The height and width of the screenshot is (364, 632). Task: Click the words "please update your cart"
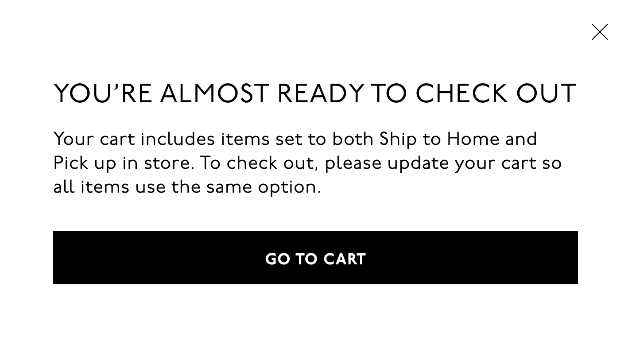click(430, 163)
